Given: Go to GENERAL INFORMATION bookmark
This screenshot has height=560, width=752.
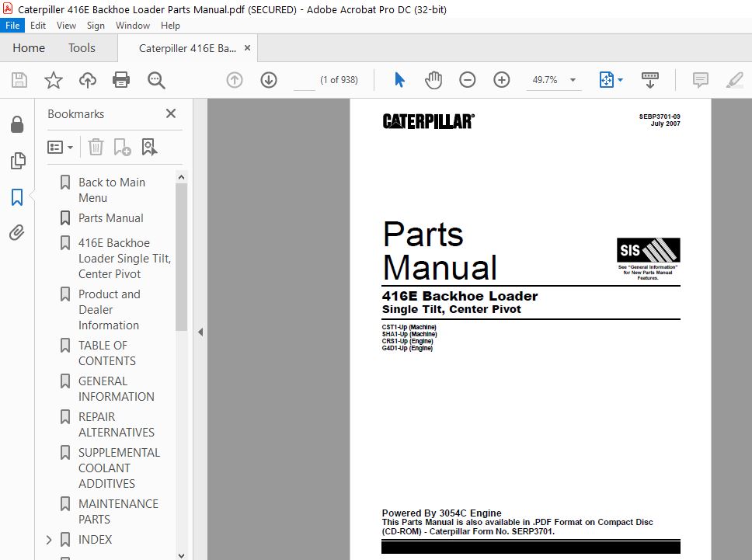Looking at the screenshot, I should click(x=116, y=389).
